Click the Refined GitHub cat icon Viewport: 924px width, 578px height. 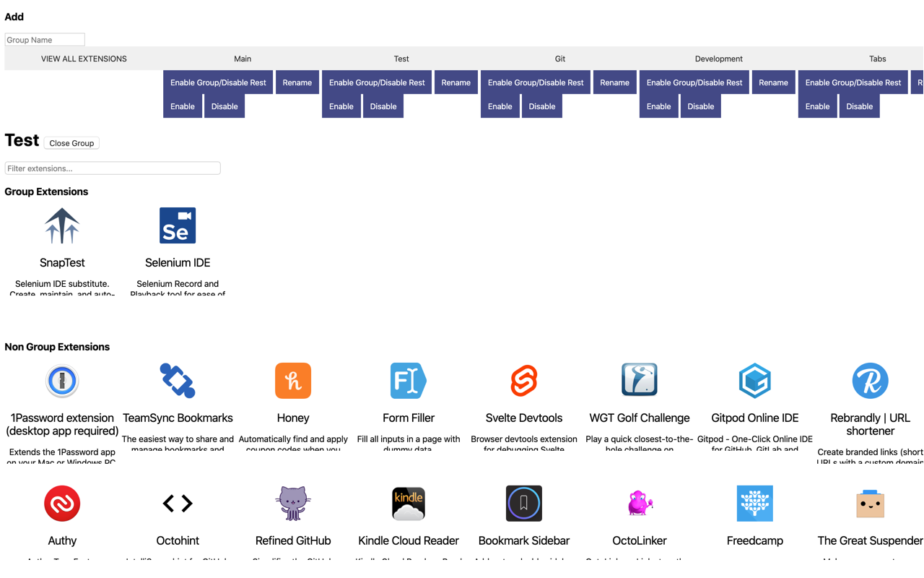point(293,504)
